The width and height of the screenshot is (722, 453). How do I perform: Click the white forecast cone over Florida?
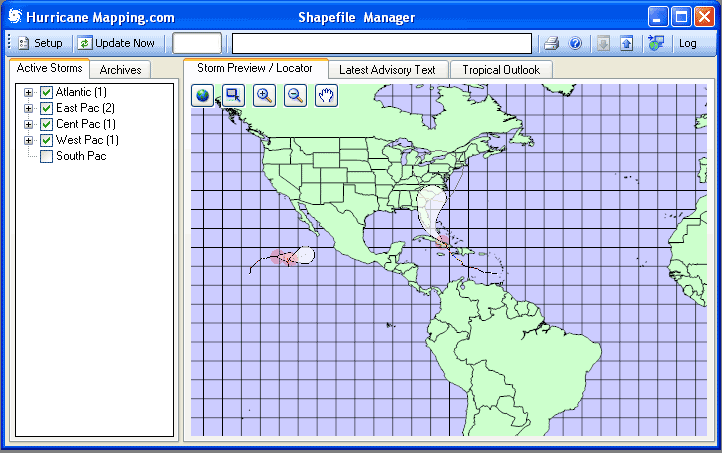pyautogui.click(x=431, y=209)
